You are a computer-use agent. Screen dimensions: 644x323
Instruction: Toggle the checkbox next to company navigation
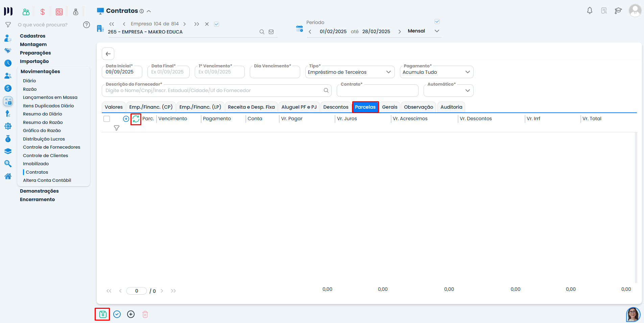tap(217, 24)
